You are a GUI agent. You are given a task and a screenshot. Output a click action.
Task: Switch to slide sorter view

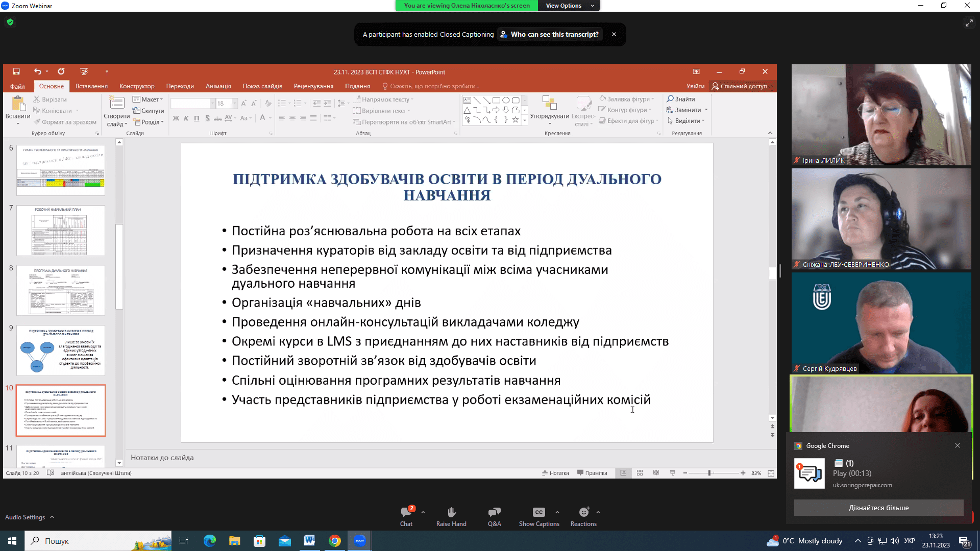coord(640,473)
